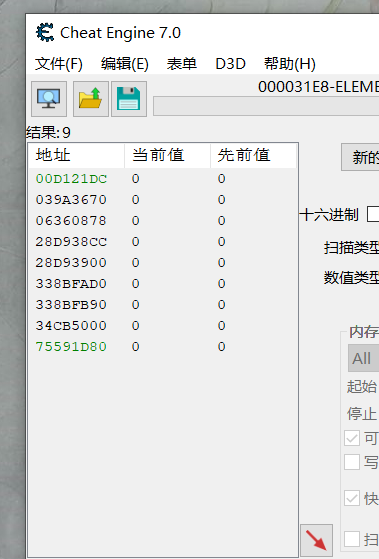Viewport: 379px width, 559px height.
Task: Click previous value 0 of row 75591D80
Action: point(221,347)
